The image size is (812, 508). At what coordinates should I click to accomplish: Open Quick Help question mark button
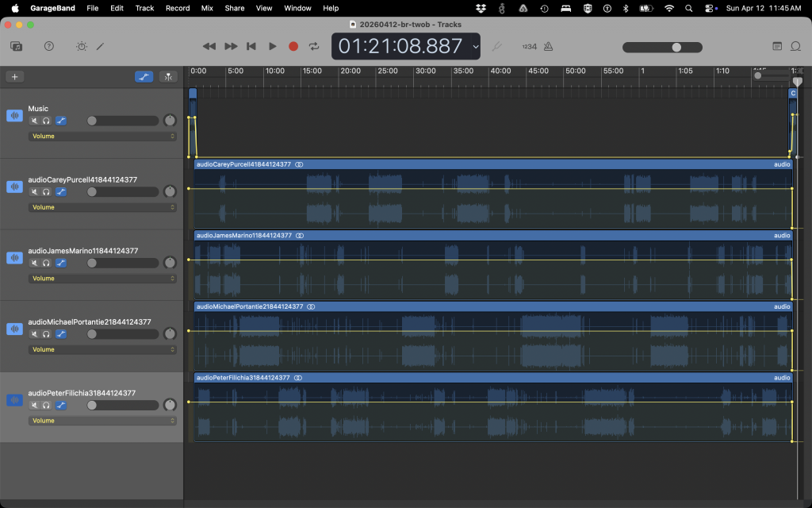pyautogui.click(x=49, y=46)
